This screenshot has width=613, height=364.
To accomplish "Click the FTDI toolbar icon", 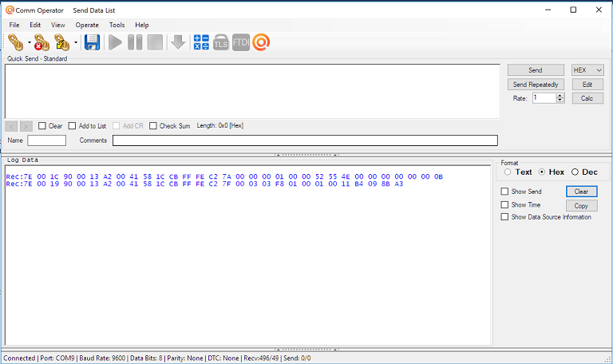I will tap(241, 42).
